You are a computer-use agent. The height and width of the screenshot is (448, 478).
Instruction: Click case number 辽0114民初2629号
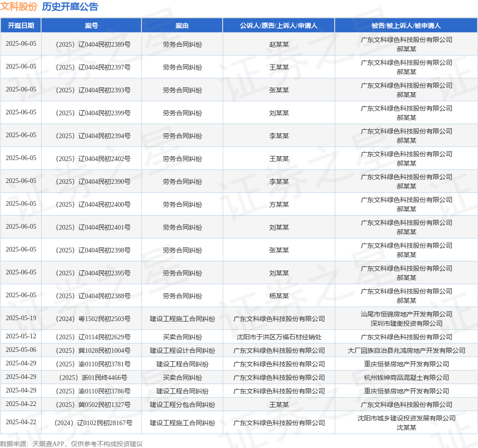93,337
